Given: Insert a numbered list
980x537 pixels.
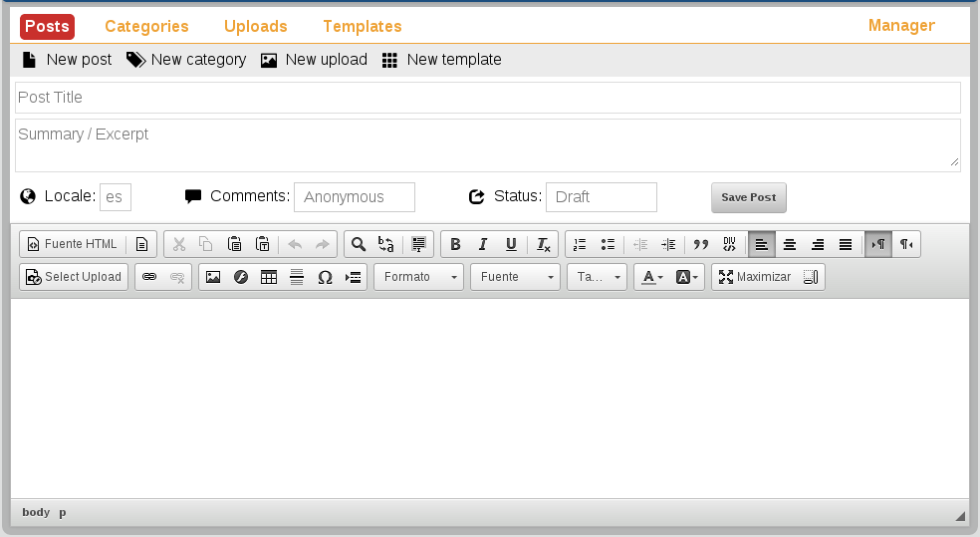Looking at the screenshot, I should (580, 244).
